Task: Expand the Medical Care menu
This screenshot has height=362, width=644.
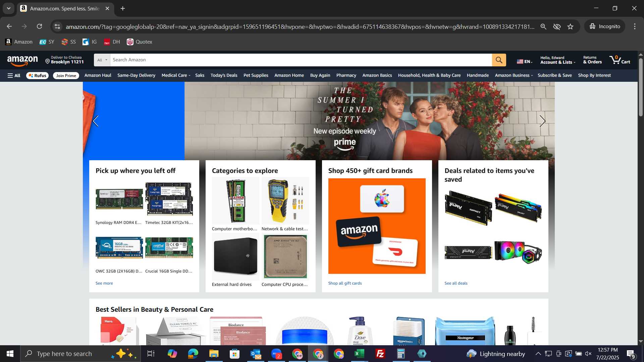Action: [176, 75]
